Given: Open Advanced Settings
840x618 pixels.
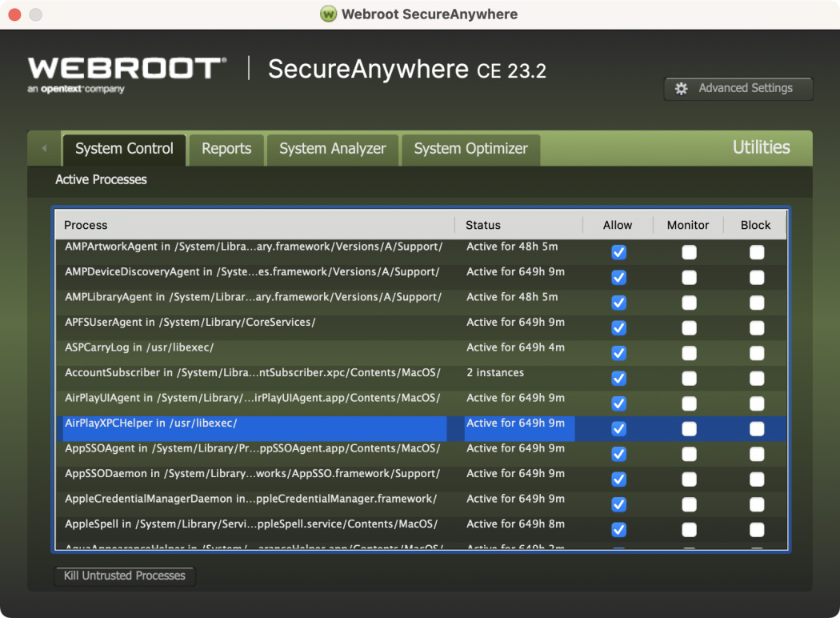Looking at the screenshot, I should [x=738, y=88].
